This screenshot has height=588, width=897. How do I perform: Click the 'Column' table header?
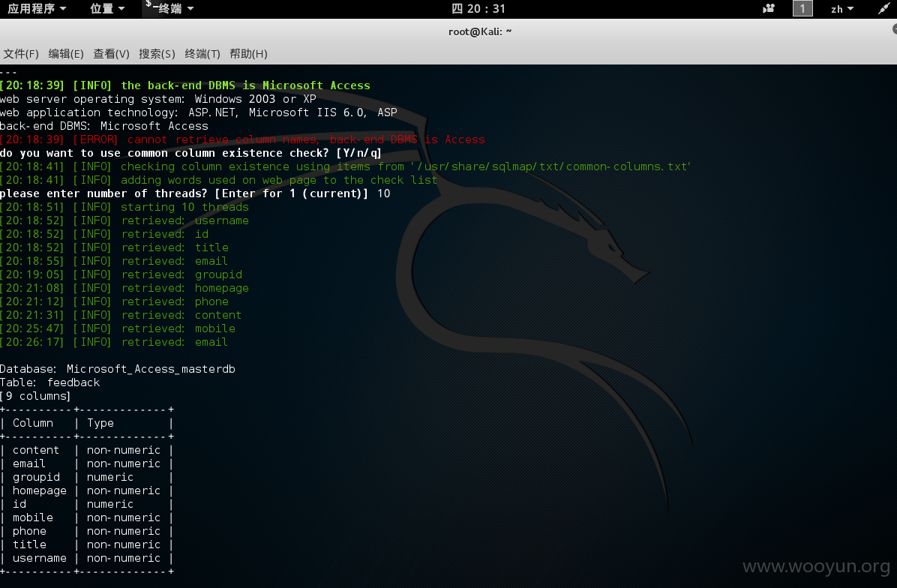(x=32, y=423)
